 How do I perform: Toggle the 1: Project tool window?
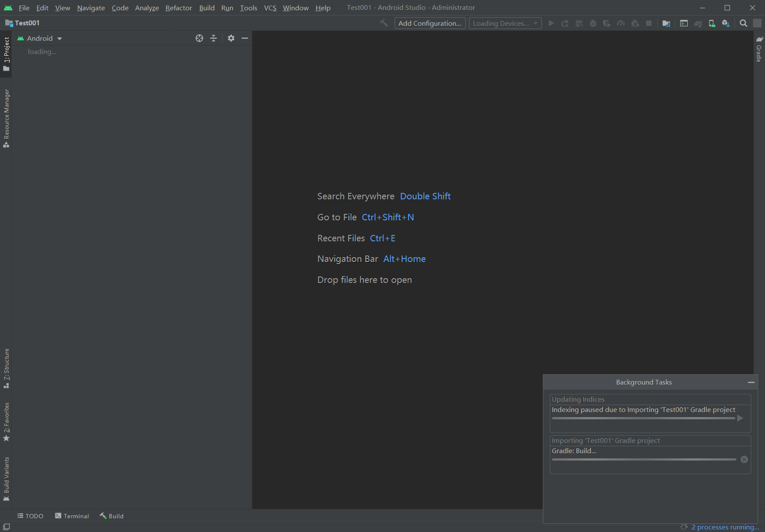(x=6, y=54)
